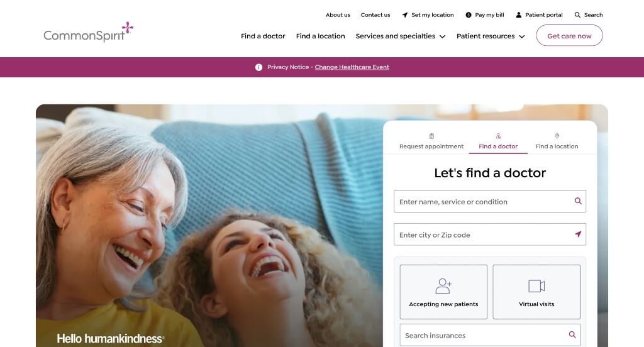Click the CommonSpirit logo

[x=88, y=32]
